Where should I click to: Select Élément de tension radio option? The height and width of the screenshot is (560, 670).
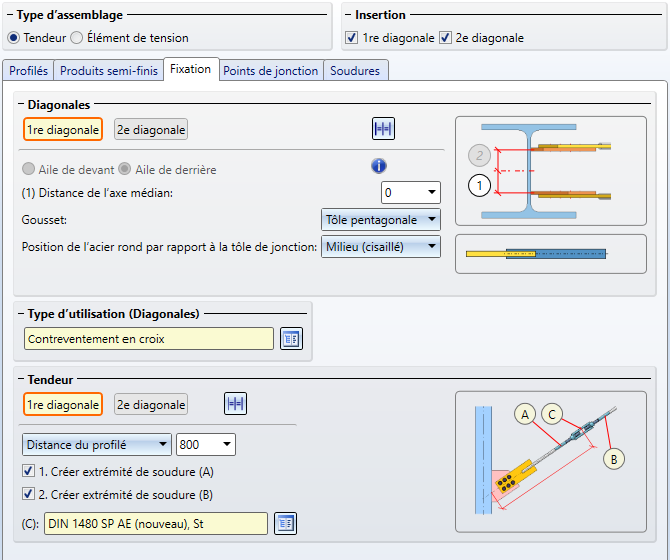[x=77, y=38]
